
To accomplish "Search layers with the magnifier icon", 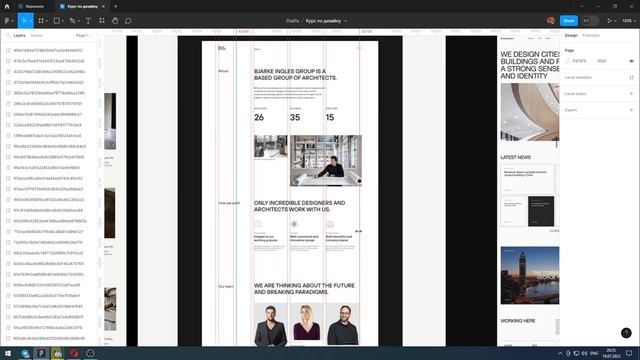I will click(8, 36).
